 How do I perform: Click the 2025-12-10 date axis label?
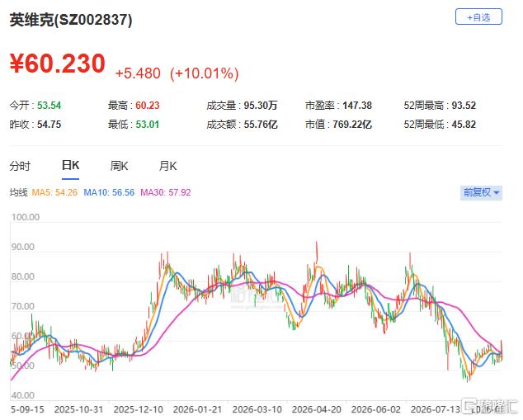[138, 409]
